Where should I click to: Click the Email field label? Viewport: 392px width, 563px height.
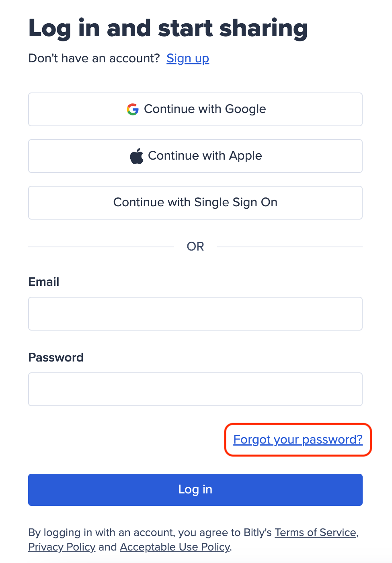[43, 282]
